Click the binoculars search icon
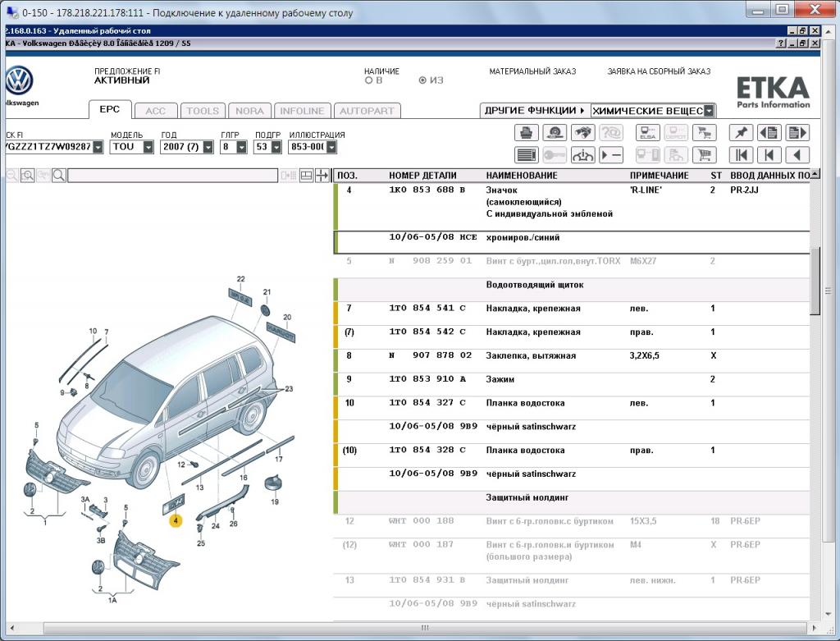 pos(583,132)
